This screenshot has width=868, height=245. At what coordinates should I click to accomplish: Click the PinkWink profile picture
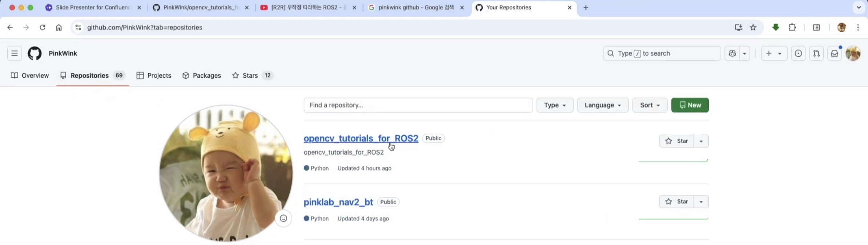[x=226, y=173]
